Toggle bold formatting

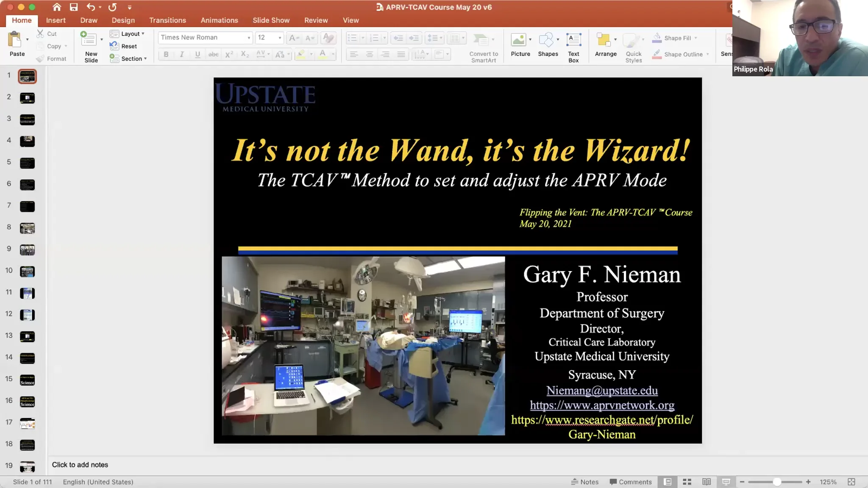(x=166, y=54)
